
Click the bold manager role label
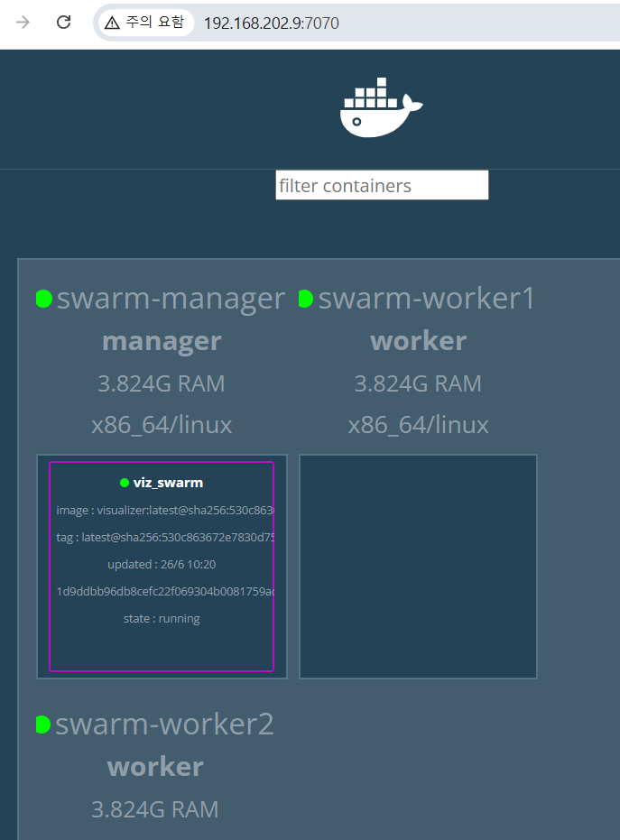pos(162,341)
